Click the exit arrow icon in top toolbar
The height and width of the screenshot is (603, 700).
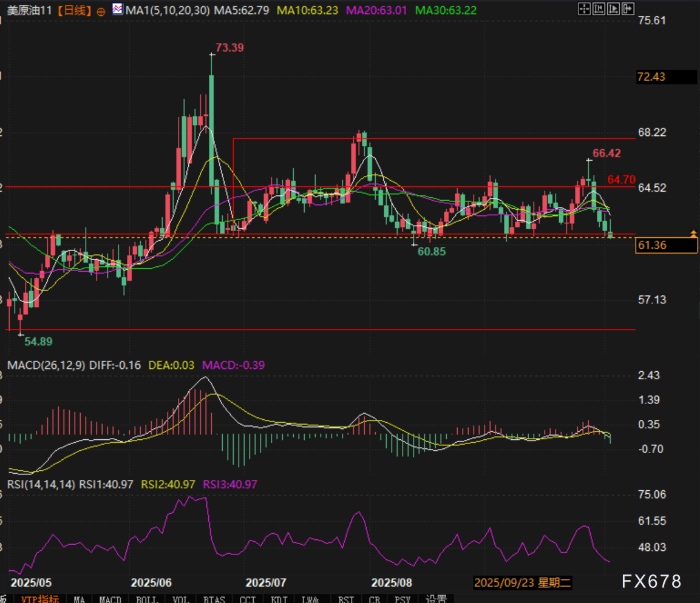[628, 9]
